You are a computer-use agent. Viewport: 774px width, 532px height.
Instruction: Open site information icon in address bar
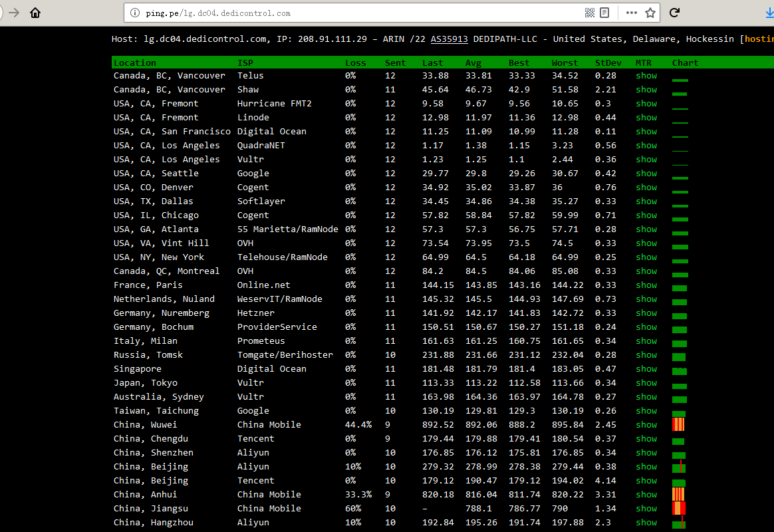[x=135, y=13]
